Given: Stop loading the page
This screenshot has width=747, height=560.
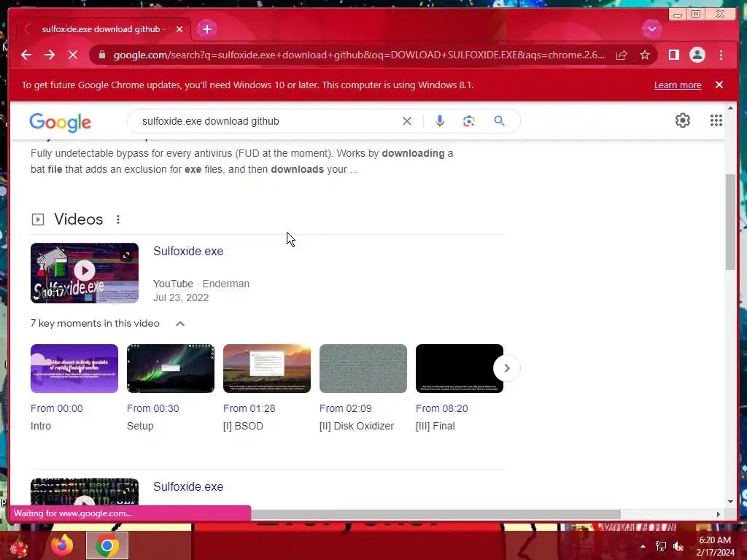Looking at the screenshot, I should (73, 55).
